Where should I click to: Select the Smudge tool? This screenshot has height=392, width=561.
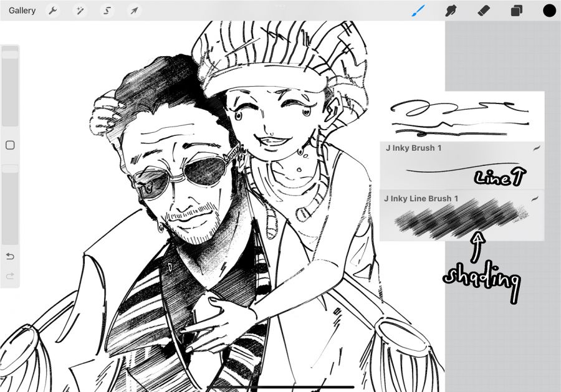coord(451,11)
